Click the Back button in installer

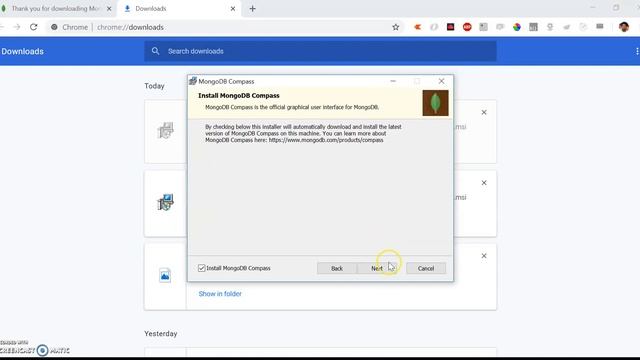tap(337, 268)
